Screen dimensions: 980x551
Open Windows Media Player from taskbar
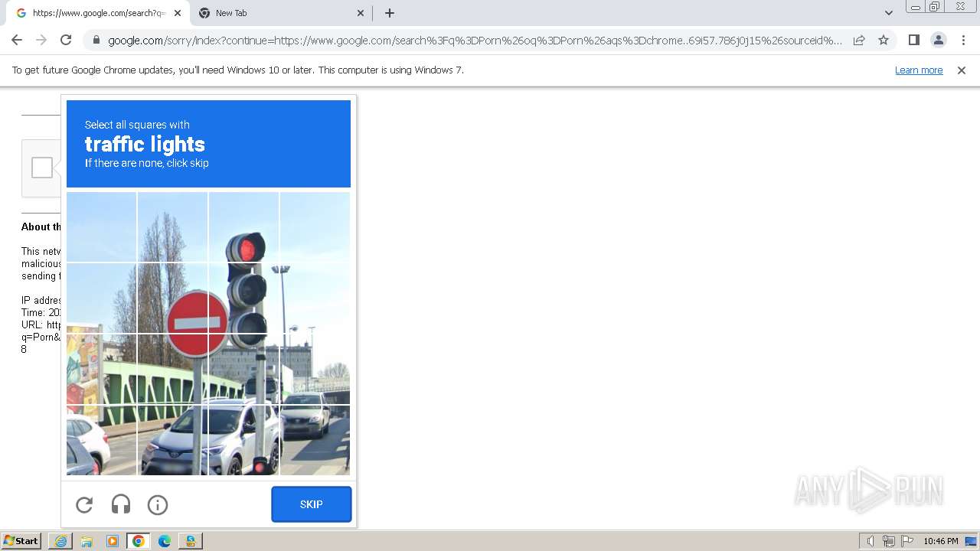click(x=113, y=541)
